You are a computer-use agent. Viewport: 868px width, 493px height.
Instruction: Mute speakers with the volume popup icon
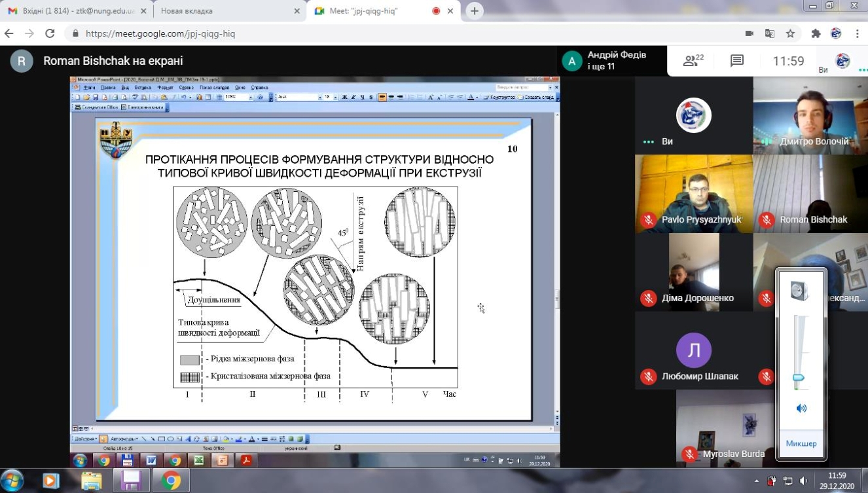(801, 408)
